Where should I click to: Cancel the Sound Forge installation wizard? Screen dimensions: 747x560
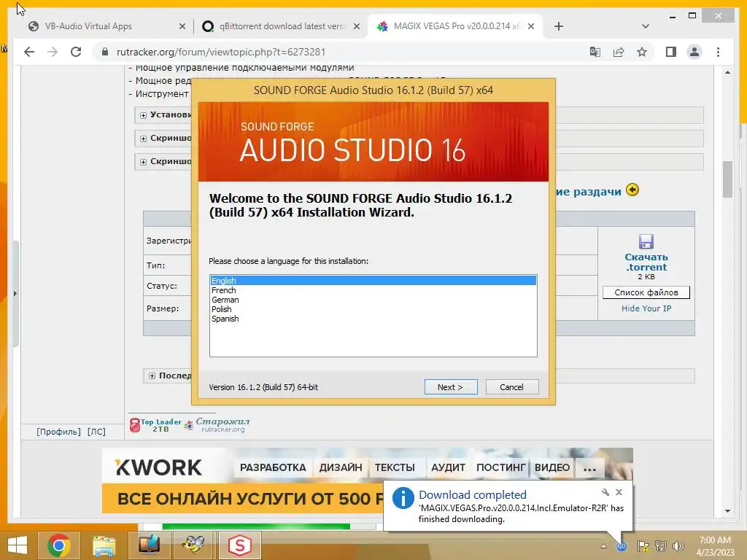coord(511,387)
